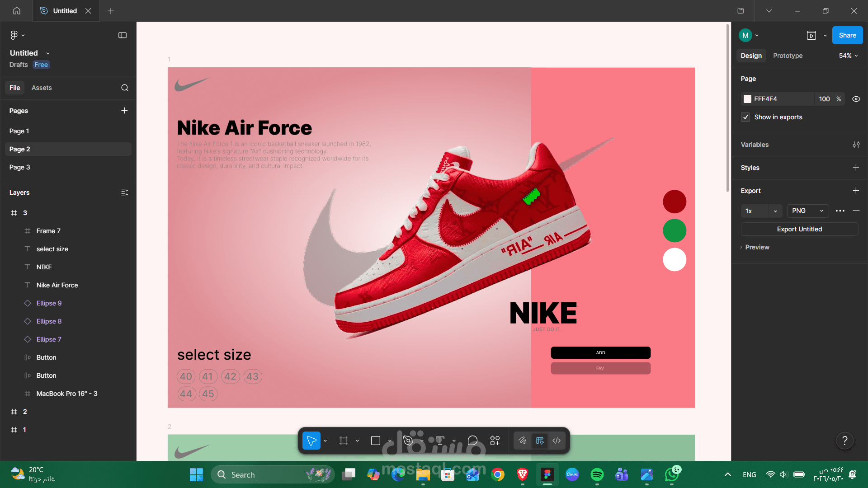Viewport: 868px width, 488px height.
Task: Expand the export Preview section
Action: [755, 247]
